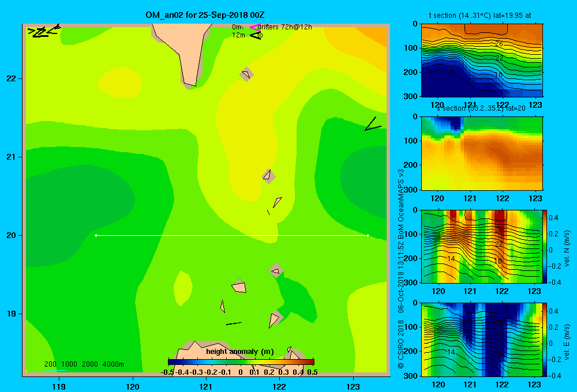Image resolution: width=577 pixels, height=392 pixels.
Task: Select the black 12m drifter legend marker
Action: pos(255,35)
